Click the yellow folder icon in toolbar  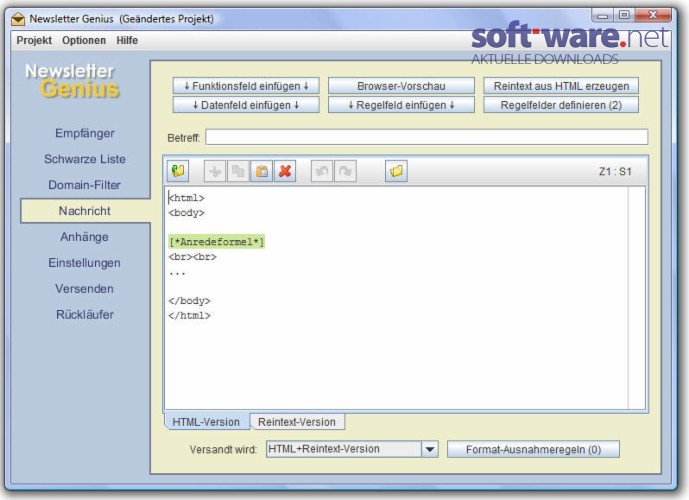pos(396,171)
